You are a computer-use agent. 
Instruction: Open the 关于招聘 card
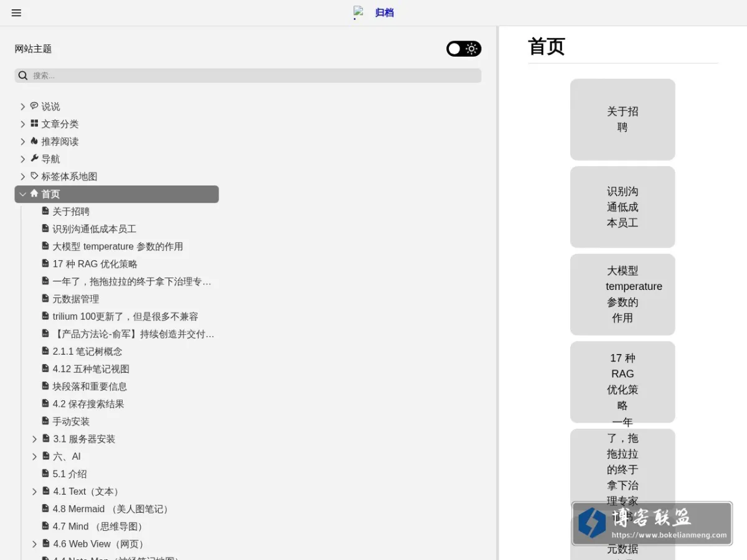click(x=622, y=119)
